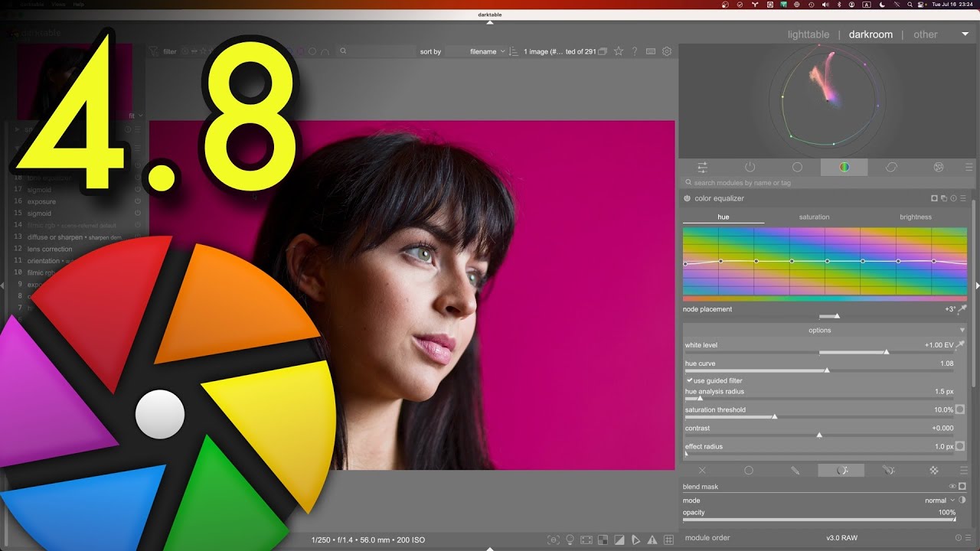Toggle saturation threshold mask preview button

click(x=960, y=409)
